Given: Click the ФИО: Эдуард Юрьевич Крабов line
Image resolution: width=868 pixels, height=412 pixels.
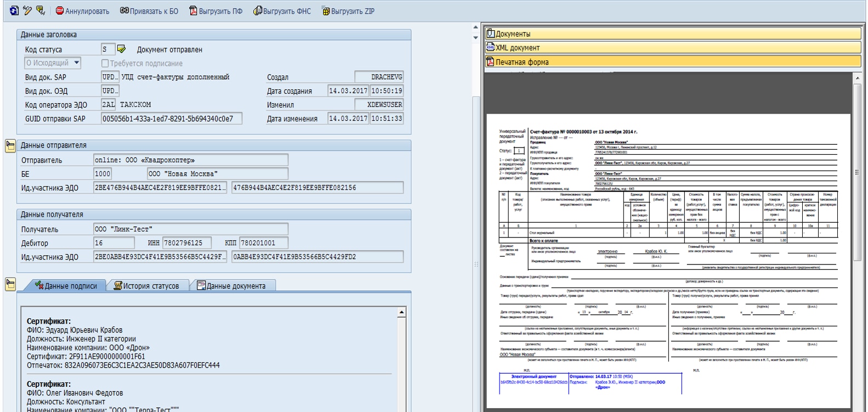Looking at the screenshot, I should [75, 330].
